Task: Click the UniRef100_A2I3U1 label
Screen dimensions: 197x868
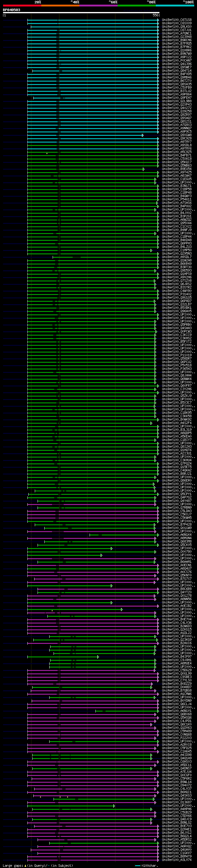Action: click(177, 453)
